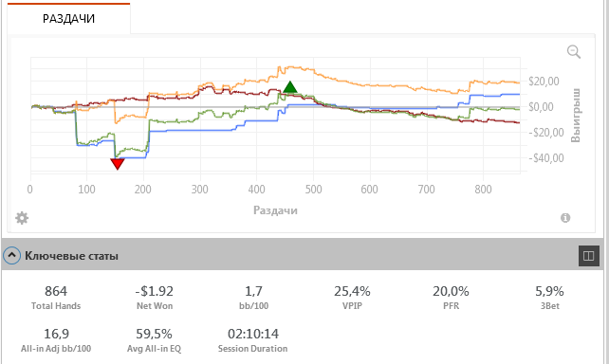Open graph settings gear icon

pos(22,218)
